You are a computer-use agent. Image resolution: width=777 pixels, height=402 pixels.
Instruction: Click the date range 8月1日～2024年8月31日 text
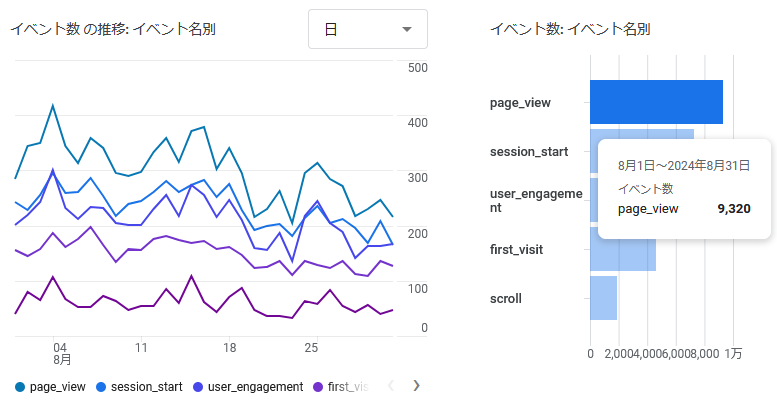point(684,166)
